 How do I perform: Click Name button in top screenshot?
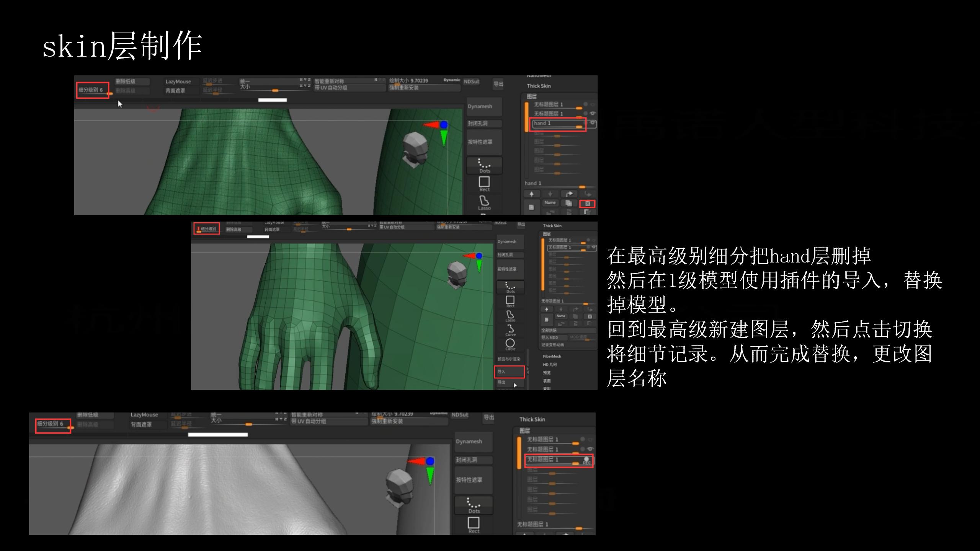pyautogui.click(x=550, y=203)
